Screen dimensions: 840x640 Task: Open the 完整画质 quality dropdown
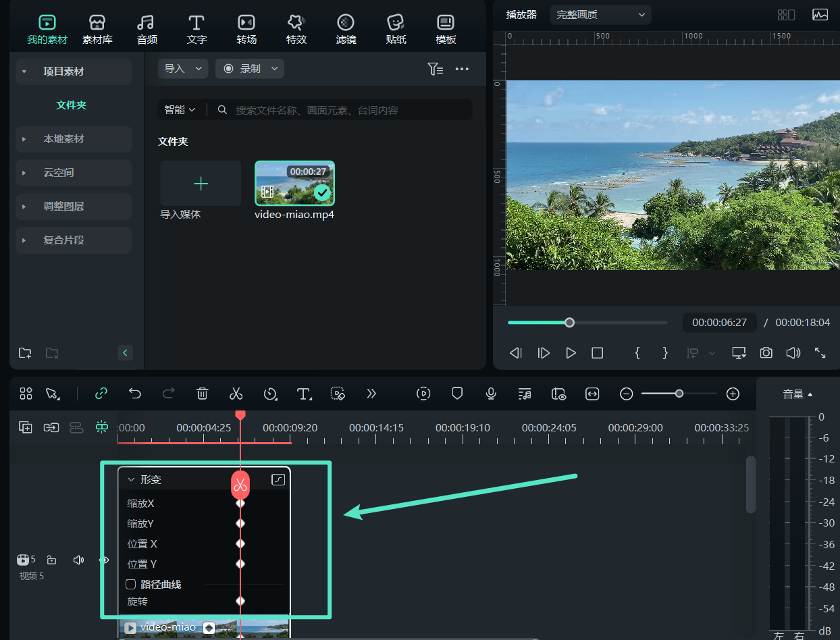click(600, 14)
